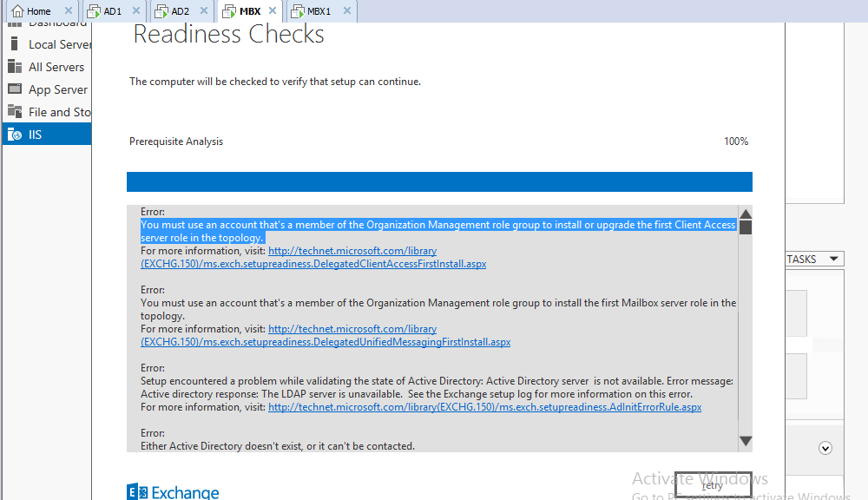
Task: Click the Prerequisite Analysis label
Action: point(176,141)
